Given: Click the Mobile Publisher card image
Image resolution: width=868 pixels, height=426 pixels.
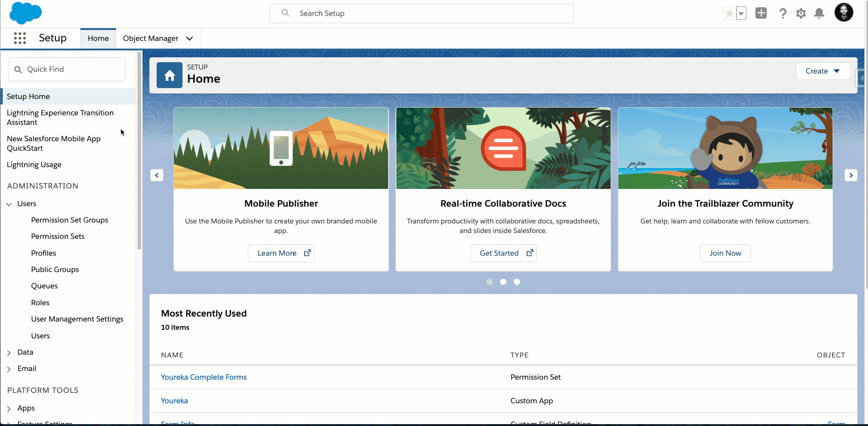Looking at the screenshot, I should pyautogui.click(x=281, y=148).
